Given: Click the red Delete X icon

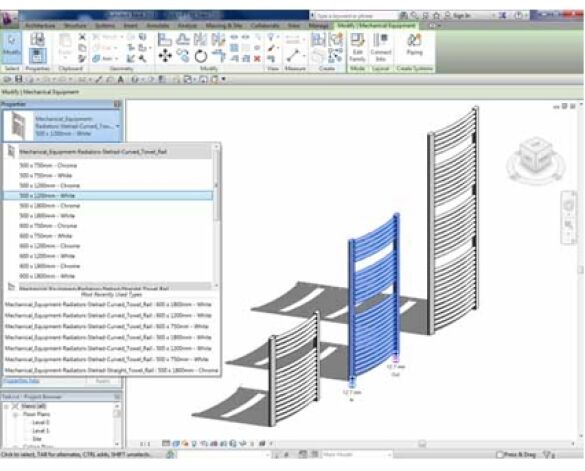Looking at the screenshot, I should [257, 59].
